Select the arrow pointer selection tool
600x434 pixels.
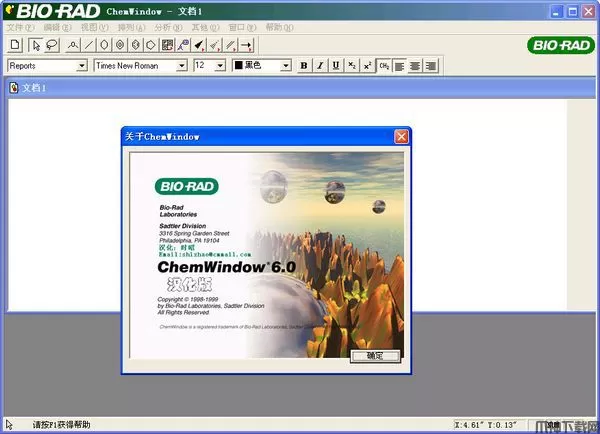tap(36, 45)
